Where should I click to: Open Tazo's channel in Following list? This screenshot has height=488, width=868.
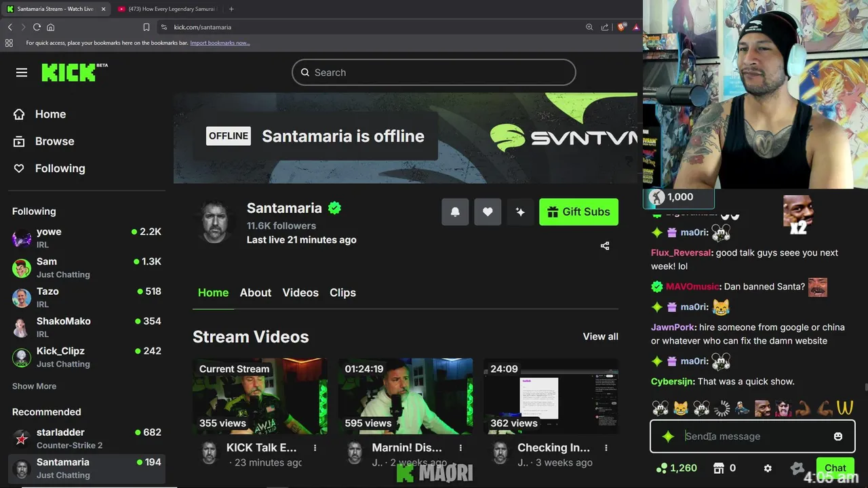click(x=87, y=298)
